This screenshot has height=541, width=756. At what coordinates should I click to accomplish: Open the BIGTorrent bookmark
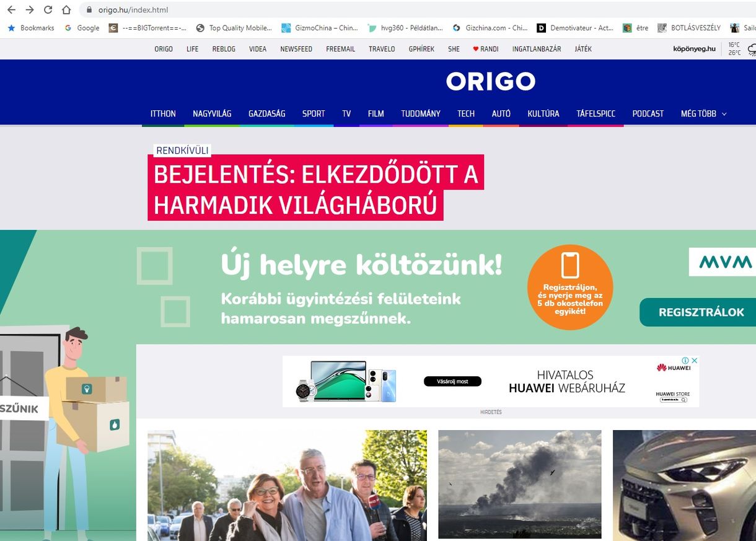pos(147,28)
